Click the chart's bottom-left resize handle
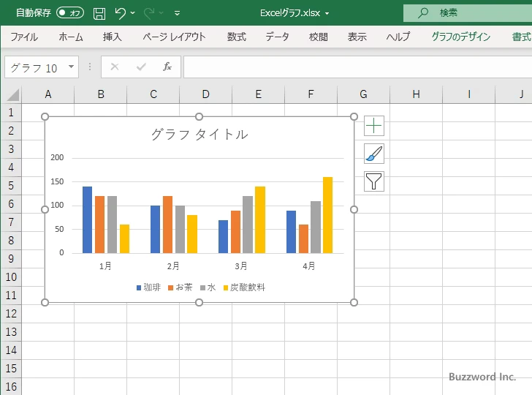Image resolution: width=532 pixels, height=395 pixels. tap(45, 302)
